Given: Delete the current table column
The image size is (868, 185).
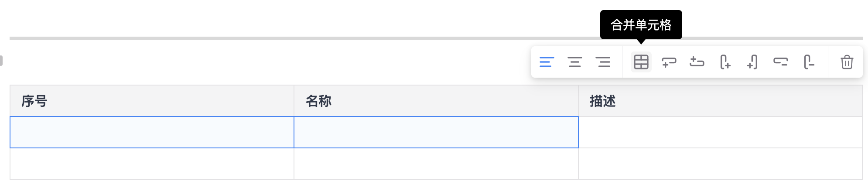Looking at the screenshot, I should pyautogui.click(x=809, y=62).
